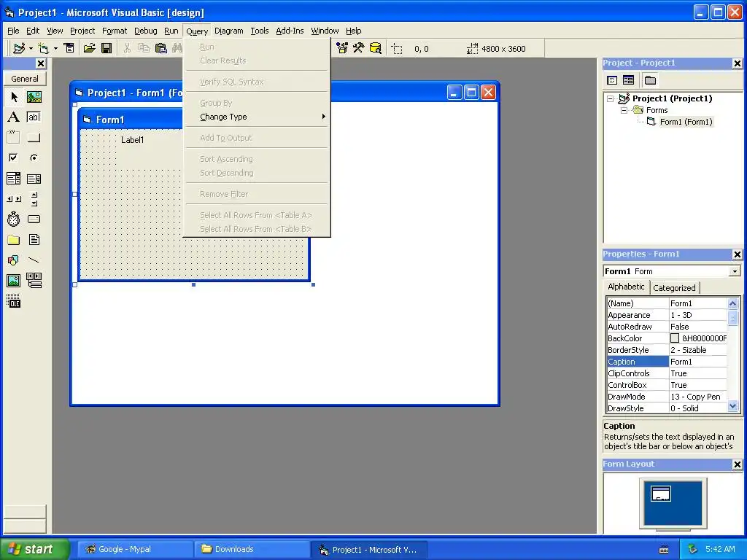The height and width of the screenshot is (560, 747).
Task: Select the Pointer tool in the toolbox
Action: coord(14,97)
